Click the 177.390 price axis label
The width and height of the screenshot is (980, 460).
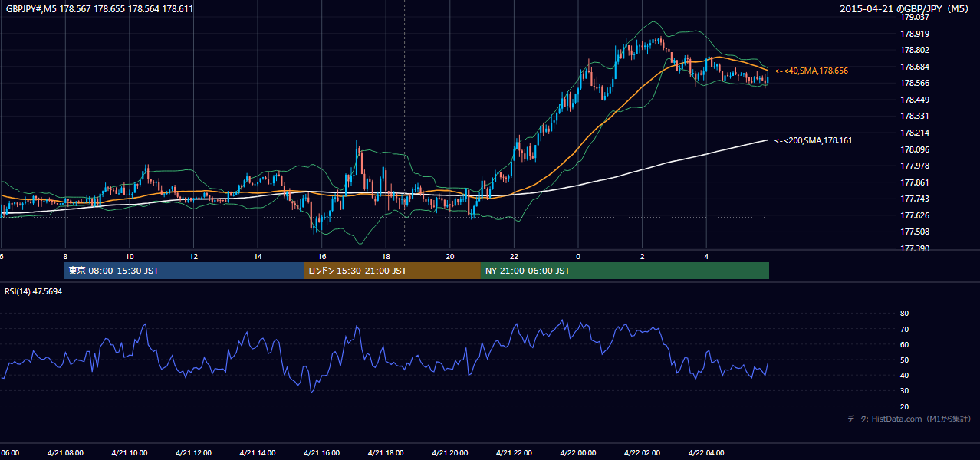(x=915, y=248)
